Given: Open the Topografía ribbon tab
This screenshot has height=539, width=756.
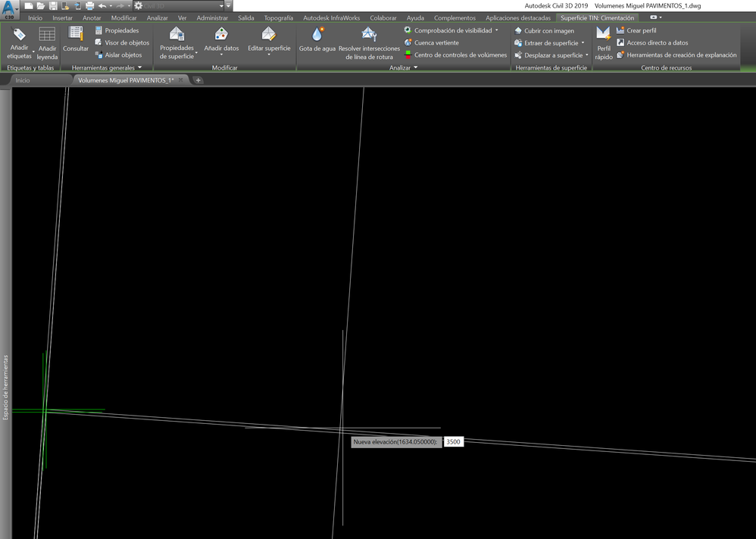Looking at the screenshot, I should 279,18.
